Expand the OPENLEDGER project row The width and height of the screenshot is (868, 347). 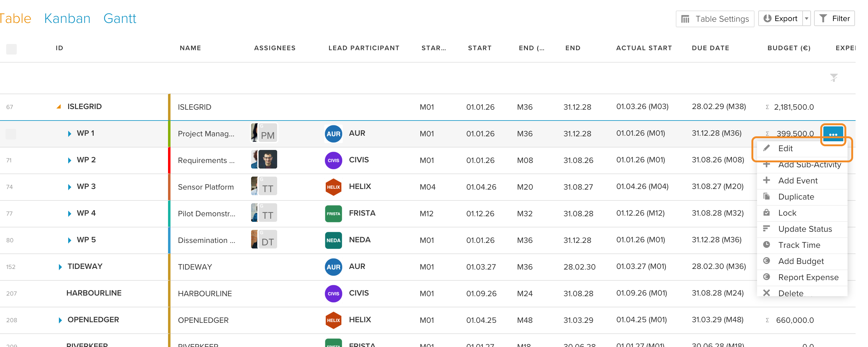point(60,320)
